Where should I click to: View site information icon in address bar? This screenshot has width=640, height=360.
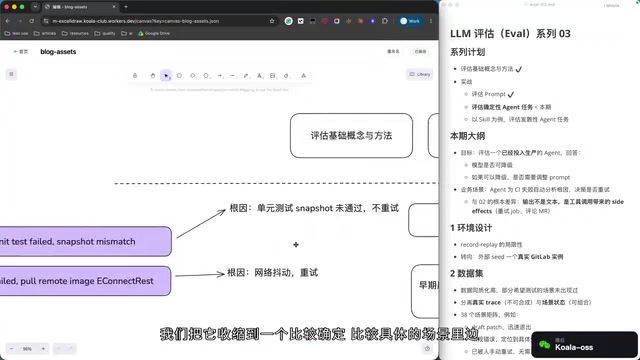pyautogui.click(x=46, y=21)
